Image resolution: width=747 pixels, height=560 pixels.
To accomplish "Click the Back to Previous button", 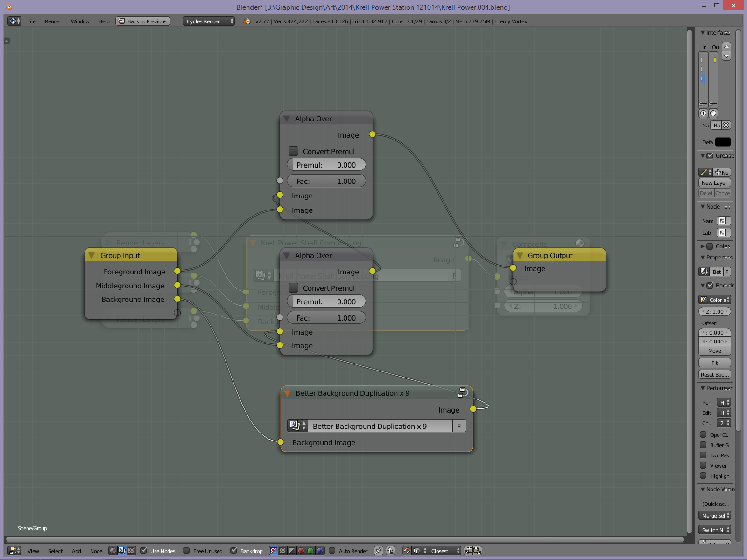I will click(143, 21).
